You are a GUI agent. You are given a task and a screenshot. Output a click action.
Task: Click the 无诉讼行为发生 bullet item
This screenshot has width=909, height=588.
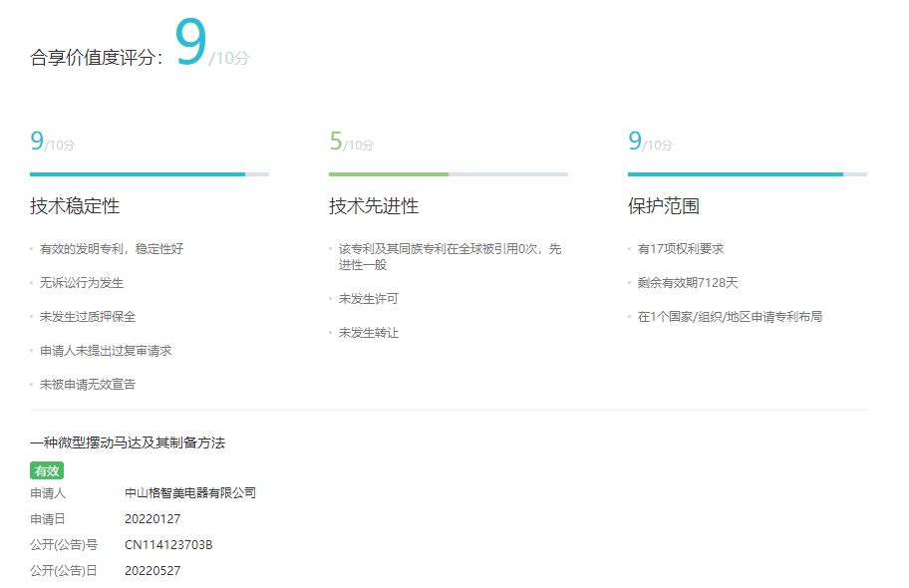(82, 283)
